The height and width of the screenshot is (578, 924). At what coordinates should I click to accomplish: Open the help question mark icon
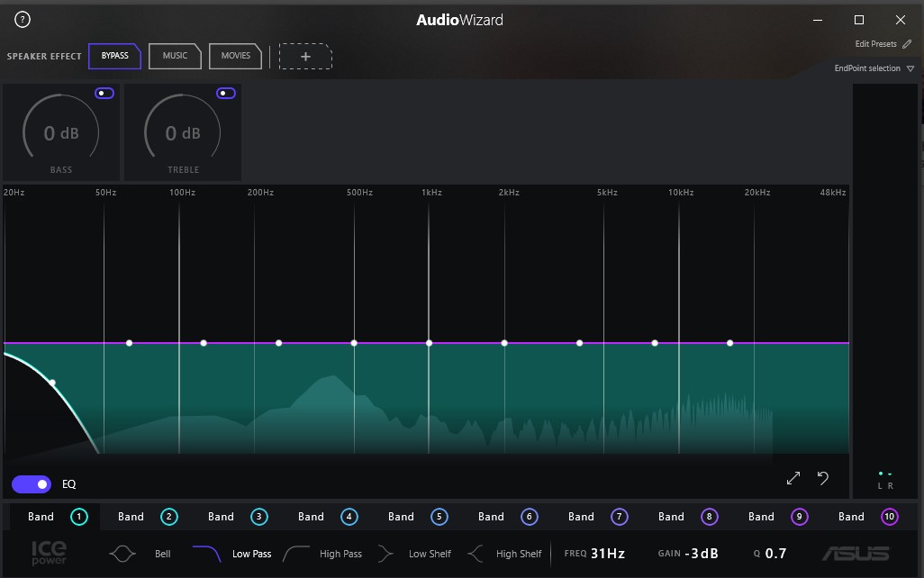tap(23, 20)
